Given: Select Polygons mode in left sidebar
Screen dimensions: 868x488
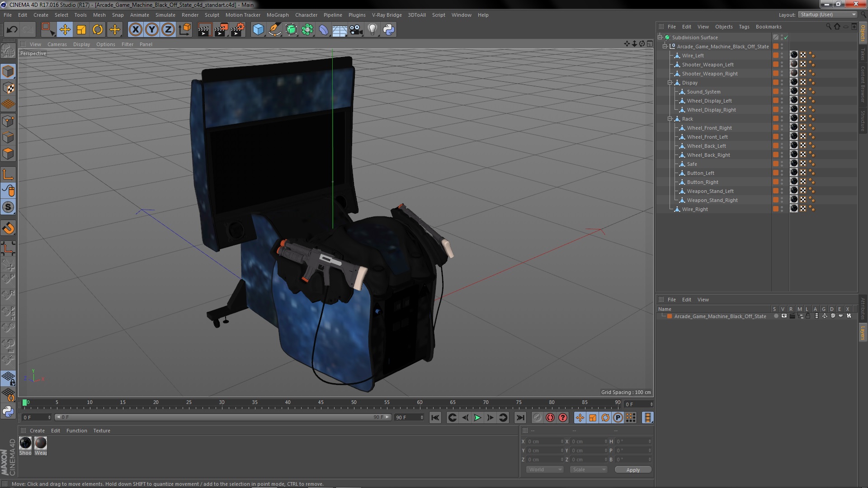Looking at the screenshot, I should click(8, 154).
